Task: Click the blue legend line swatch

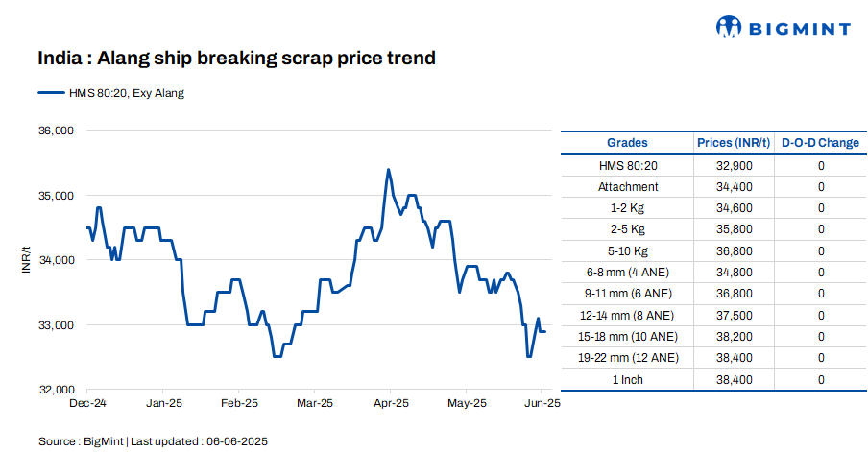Action: tap(50, 93)
